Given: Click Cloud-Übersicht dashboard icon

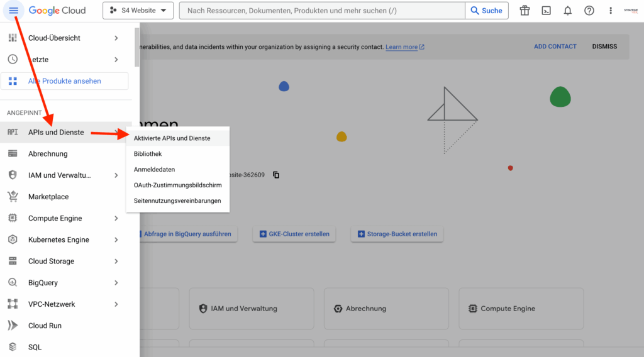Looking at the screenshot, I should coord(13,38).
